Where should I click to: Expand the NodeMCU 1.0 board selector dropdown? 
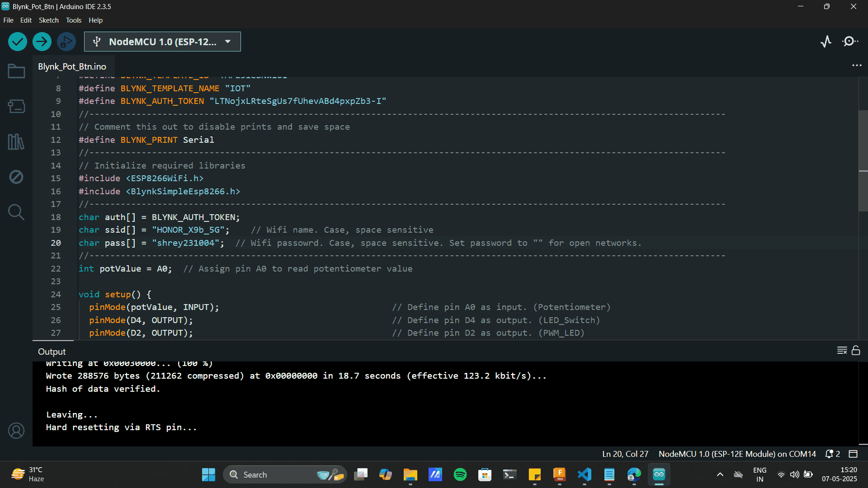pos(162,42)
